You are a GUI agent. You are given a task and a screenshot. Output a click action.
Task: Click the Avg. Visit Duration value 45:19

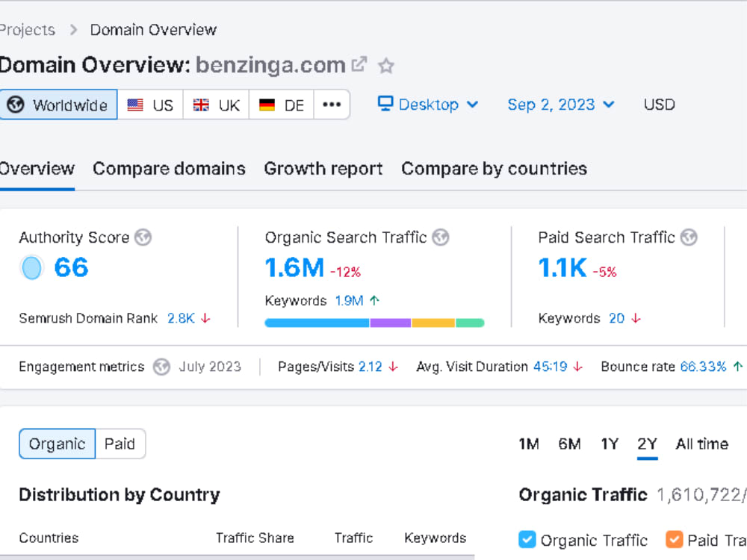pyautogui.click(x=551, y=367)
